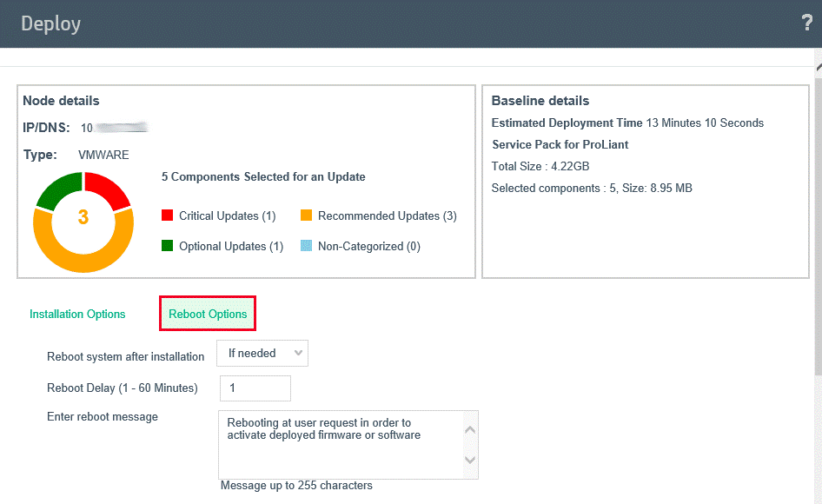Select the Reboot Options tab

click(x=208, y=315)
